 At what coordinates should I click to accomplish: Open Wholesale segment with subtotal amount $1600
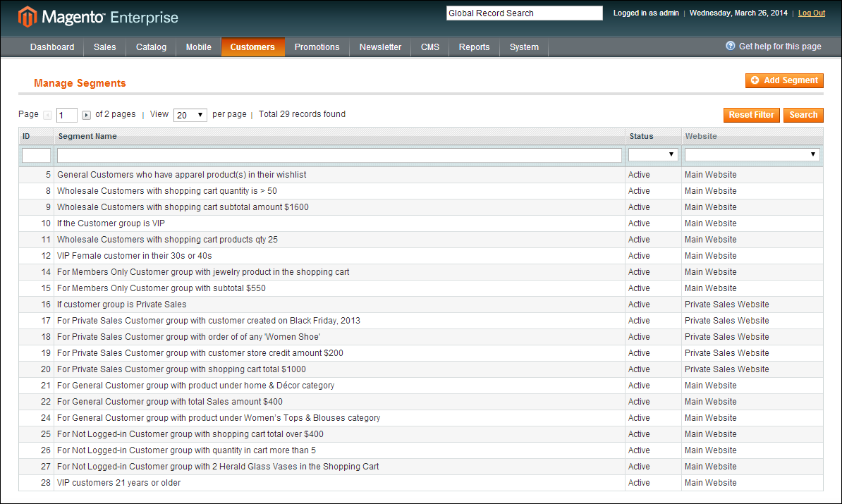420,207
